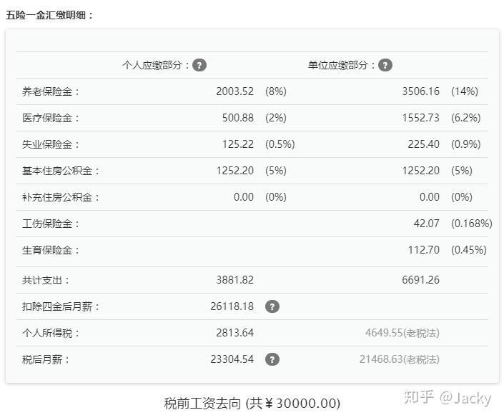Select the 医疗保险金 row label

[51, 118]
